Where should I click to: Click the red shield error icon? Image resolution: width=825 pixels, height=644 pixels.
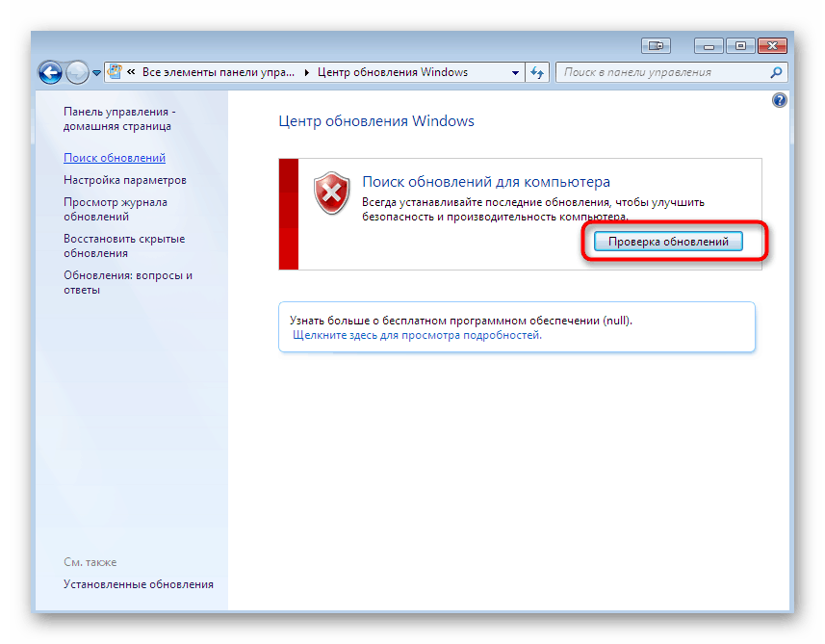click(x=331, y=193)
